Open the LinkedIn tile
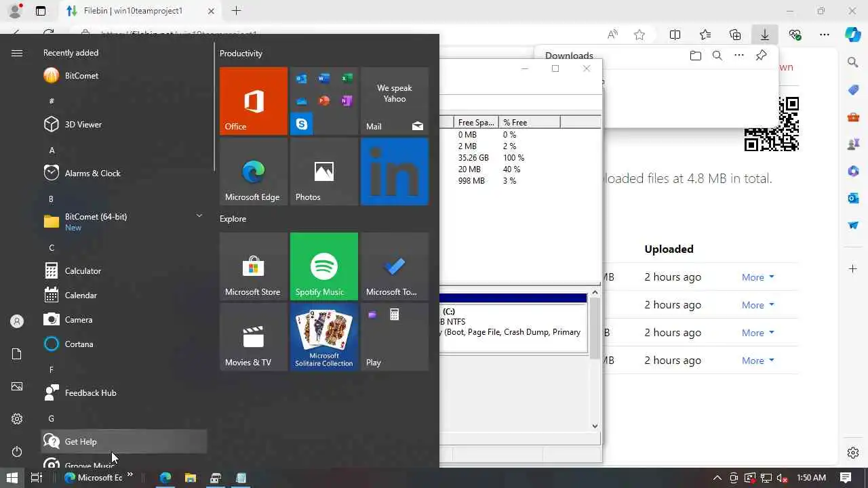 tap(395, 171)
